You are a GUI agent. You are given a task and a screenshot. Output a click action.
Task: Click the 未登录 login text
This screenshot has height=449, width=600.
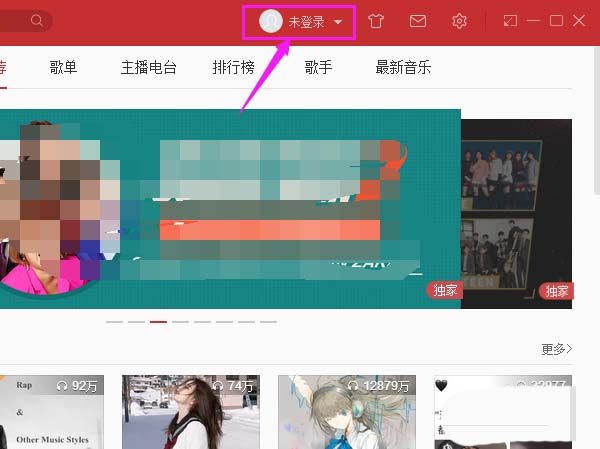[x=307, y=22]
